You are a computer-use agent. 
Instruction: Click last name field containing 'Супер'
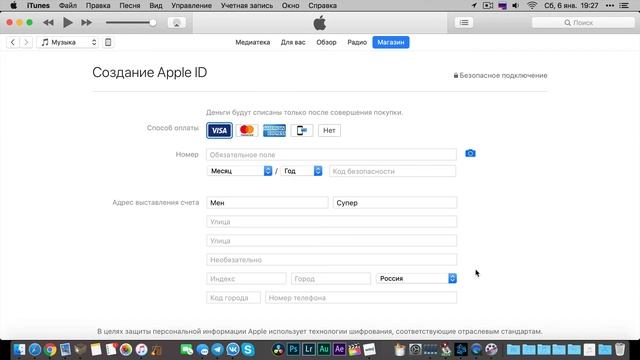[x=395, y=202]
